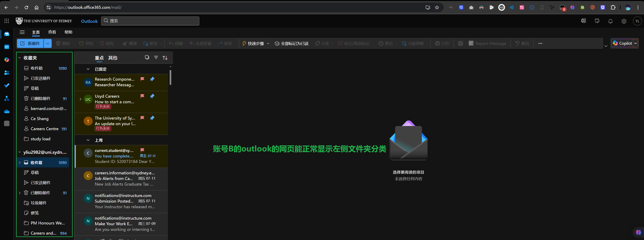The height and width of the screenshot is (240, 644).
Task: Click the search box
Action: click(150, 21)
